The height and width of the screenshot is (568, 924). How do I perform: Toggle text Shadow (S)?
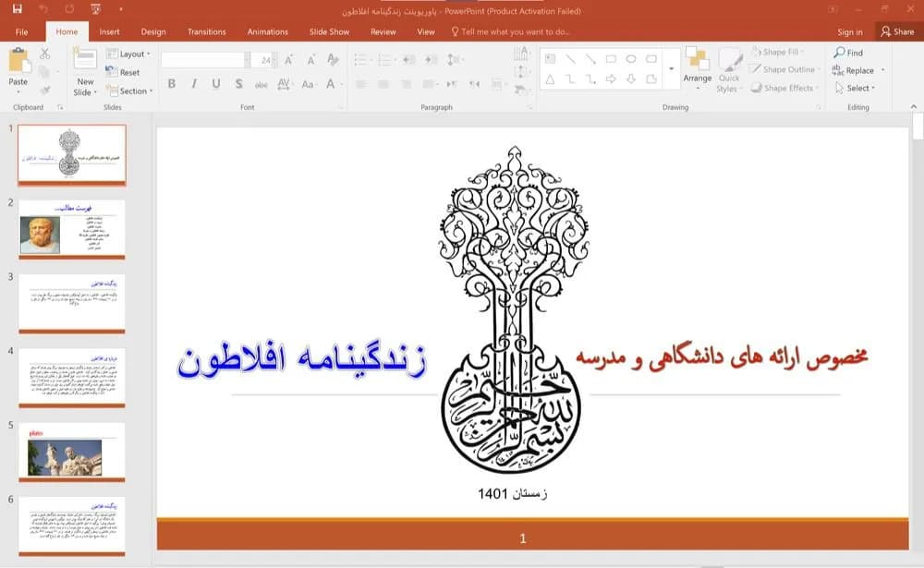point(238,84)
